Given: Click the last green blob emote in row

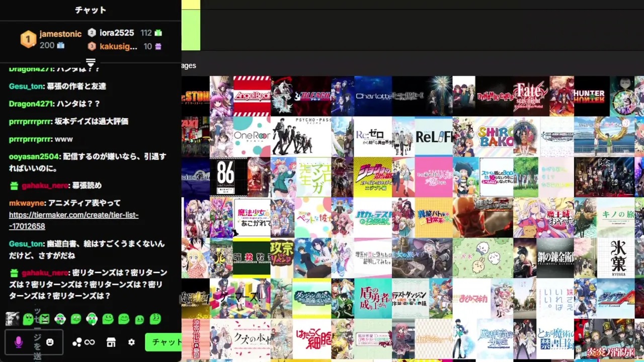Looking at the screenshot, I should [x=155, y=319].
